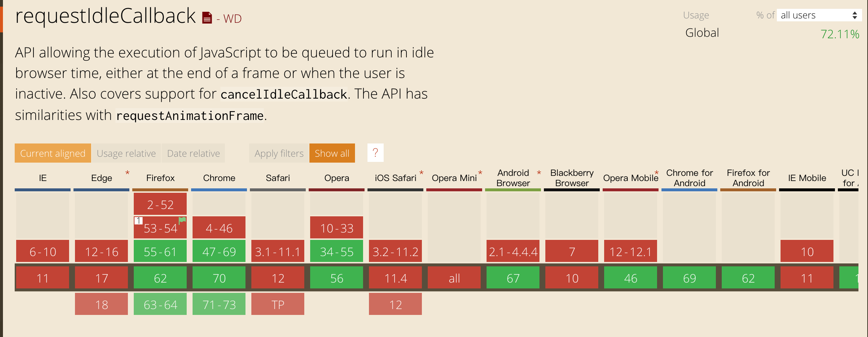This screenshot has width=868, height=337.
Task: Click the Chrome column header
Action: coord(219,178)
